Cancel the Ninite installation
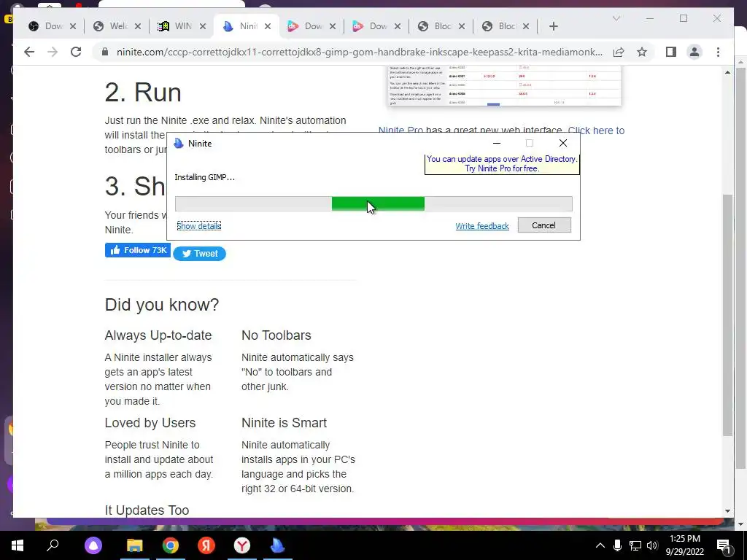 click(x=544, y=225)
